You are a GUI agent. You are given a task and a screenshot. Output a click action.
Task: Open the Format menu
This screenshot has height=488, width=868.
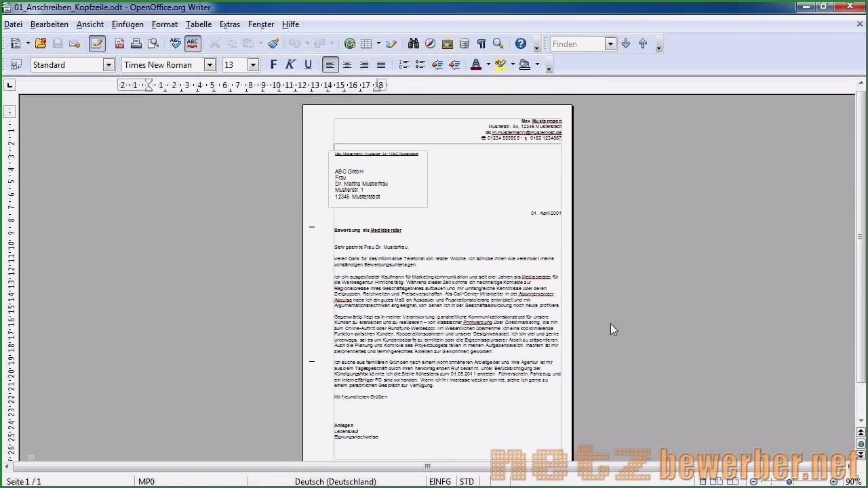point(165,24)
